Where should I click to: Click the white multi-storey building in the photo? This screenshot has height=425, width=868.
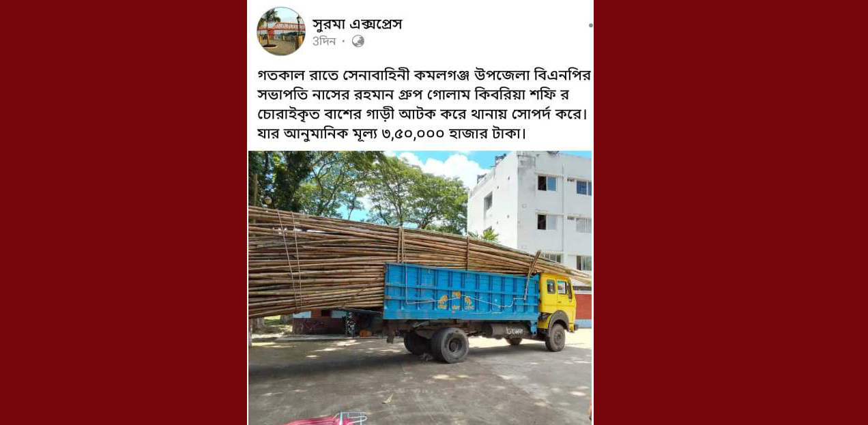point(530,208)
